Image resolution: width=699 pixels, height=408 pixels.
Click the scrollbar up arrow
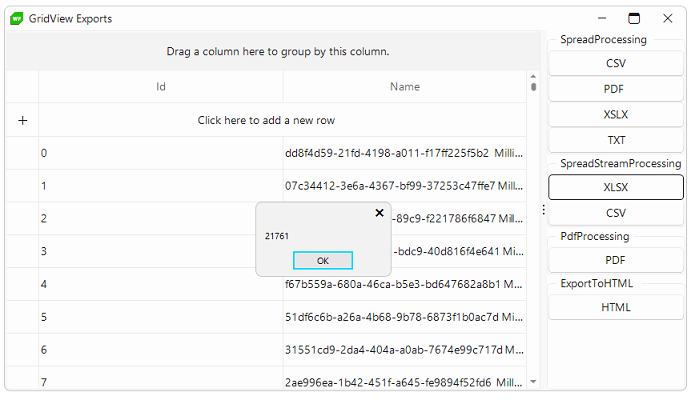pos(533,76)
